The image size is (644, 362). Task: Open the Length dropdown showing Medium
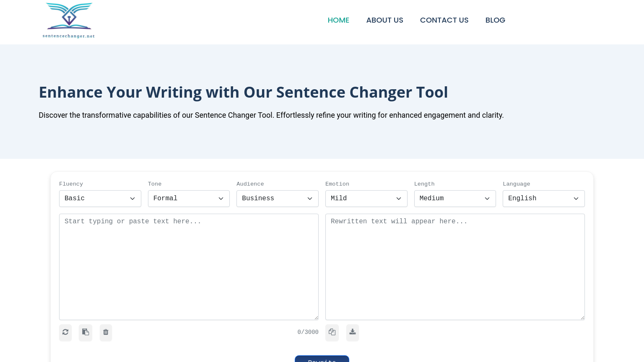455,199
